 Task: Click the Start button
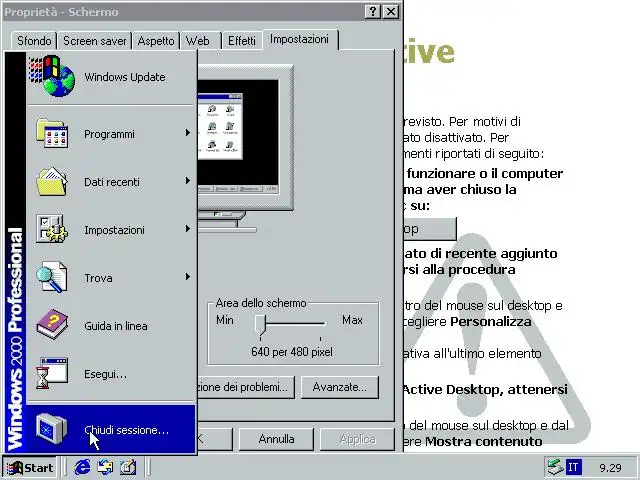click(x=30, y=467)
